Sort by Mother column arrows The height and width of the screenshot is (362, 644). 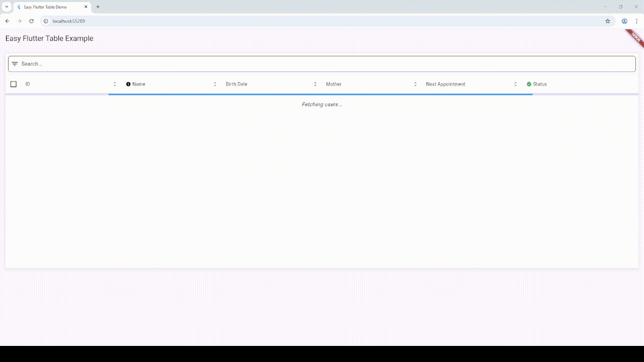click(416, 84)
